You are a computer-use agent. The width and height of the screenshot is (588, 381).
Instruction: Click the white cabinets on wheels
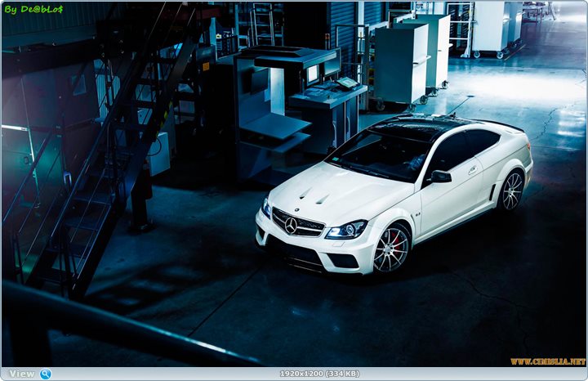[x=404, y=61]
